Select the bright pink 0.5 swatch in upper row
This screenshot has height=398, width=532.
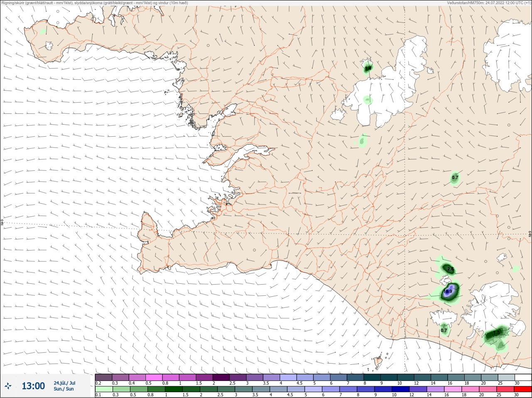154,377
